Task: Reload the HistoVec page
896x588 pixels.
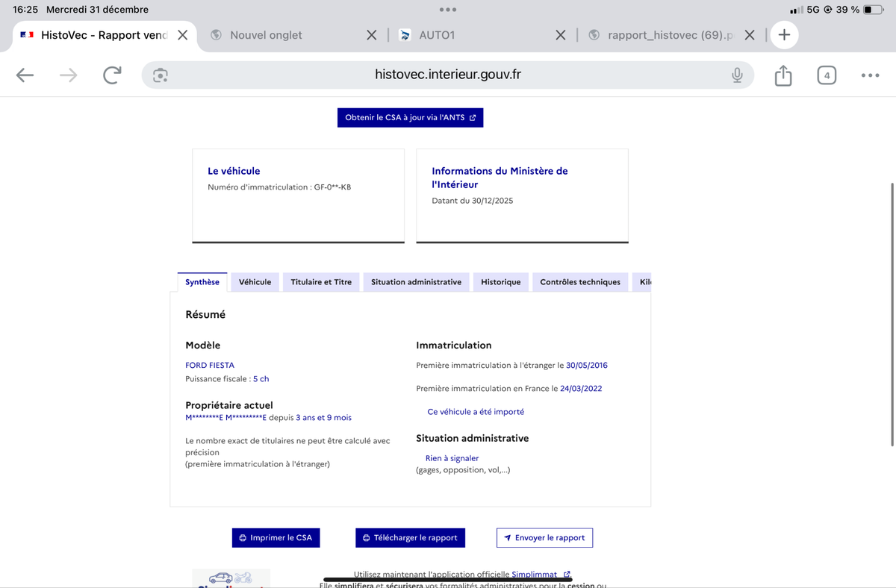Action: point(112,75)
